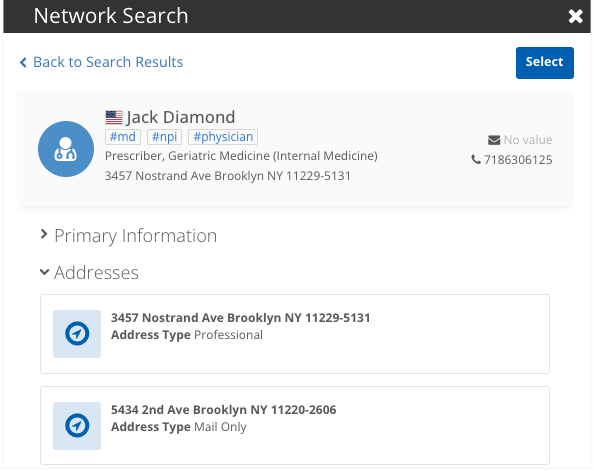Screen dimensions: 594x471
Task: Click the physician avatar icon
Action: point(66,149)
